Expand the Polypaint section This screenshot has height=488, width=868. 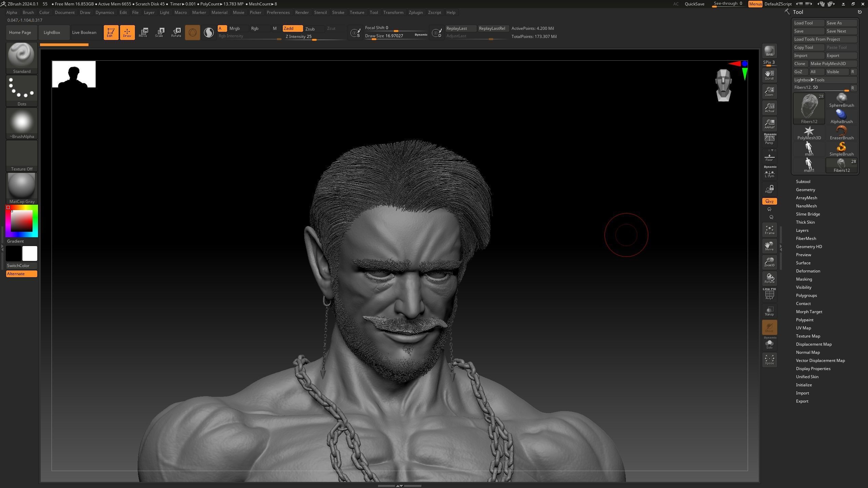click(x=805, y=320)
